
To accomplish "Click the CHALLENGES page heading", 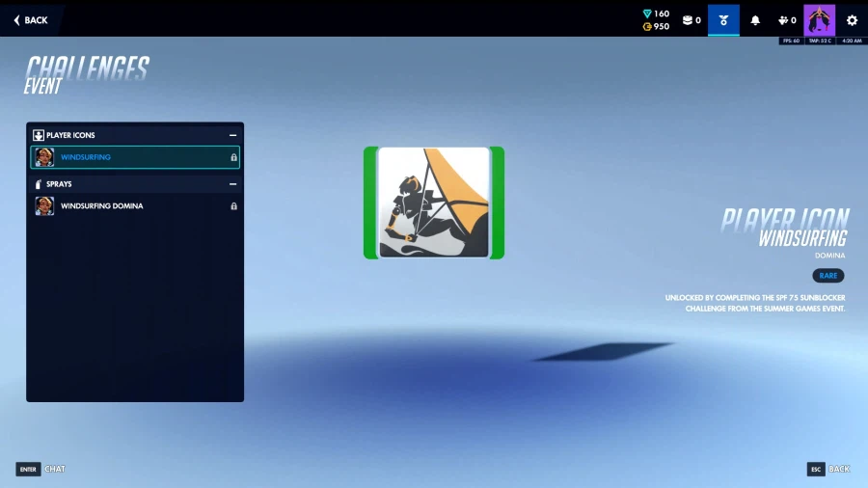I will click(88, 68).
